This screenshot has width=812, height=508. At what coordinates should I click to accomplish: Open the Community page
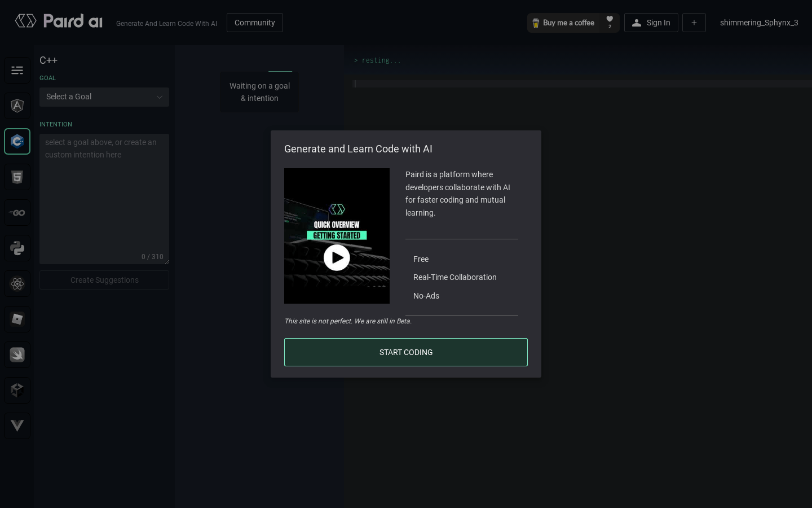click(255, 23)
